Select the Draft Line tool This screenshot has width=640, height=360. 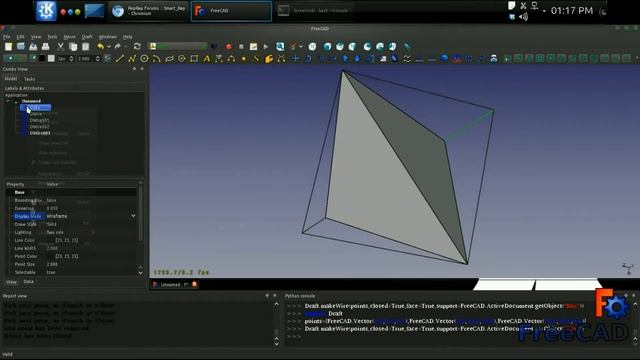tap(120, 59)
